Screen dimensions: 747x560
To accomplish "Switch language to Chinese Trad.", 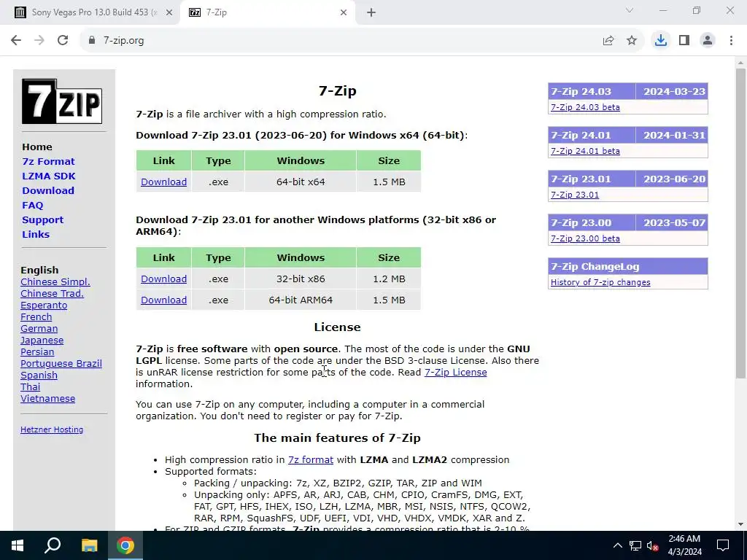I will (52, 293).
